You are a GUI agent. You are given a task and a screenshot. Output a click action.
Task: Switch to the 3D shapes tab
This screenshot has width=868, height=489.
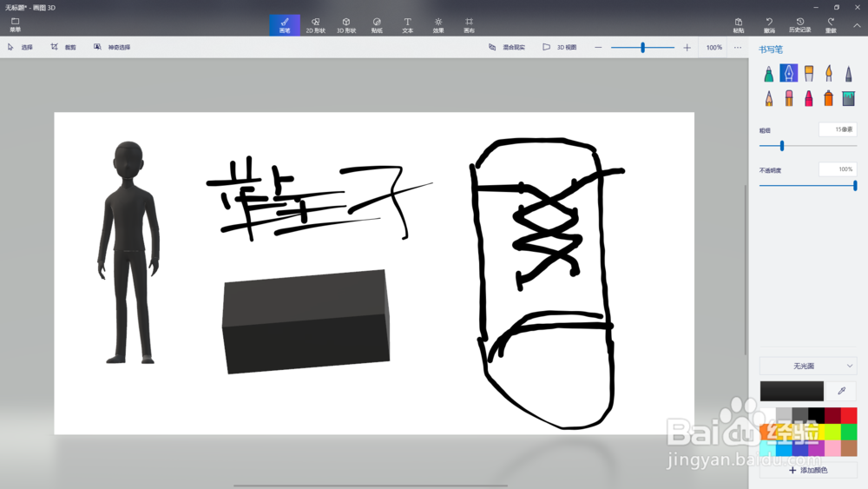(346, 25)
